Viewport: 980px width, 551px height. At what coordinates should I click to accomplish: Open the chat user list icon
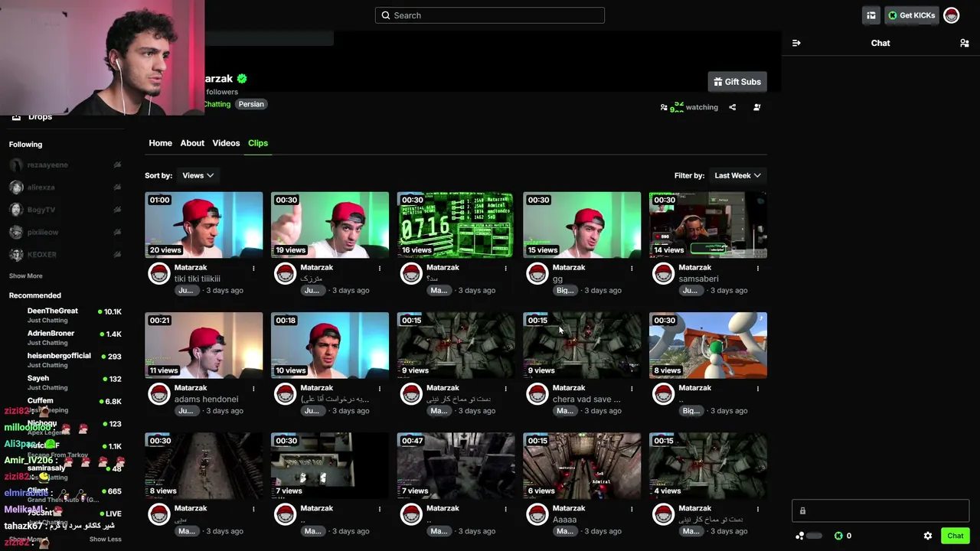pos(964,43)
